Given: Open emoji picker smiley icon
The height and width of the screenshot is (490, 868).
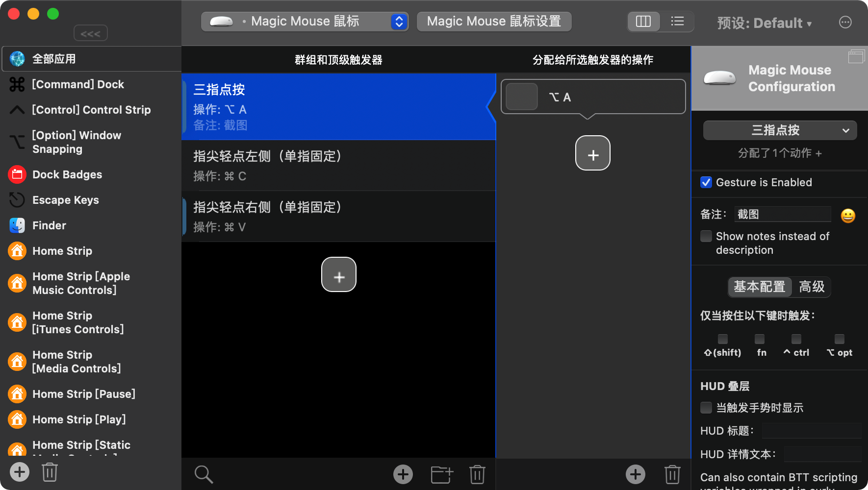Looking at the screenshot, I should pyautogui.click(x=848, y=216).
